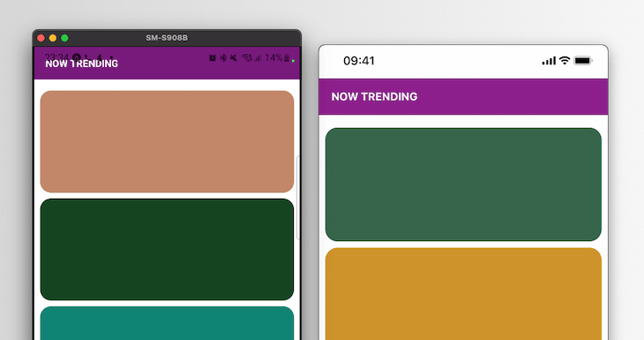The image size is (644, 340).
Task: Click the iOS Wi-Fi status icon
Action: coord(565,60)
